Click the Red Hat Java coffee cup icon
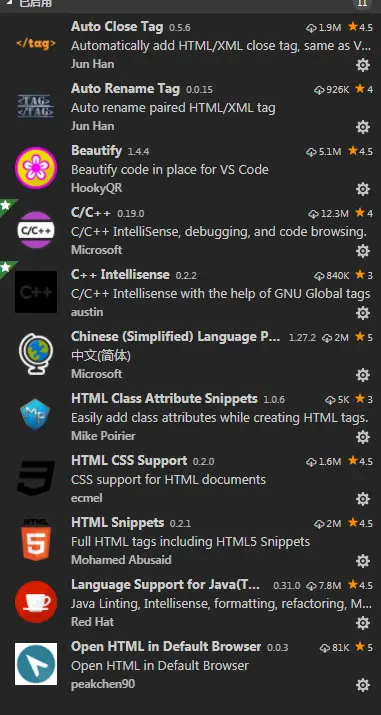Screen dimensions: 381x715 (x=36, y=602)
